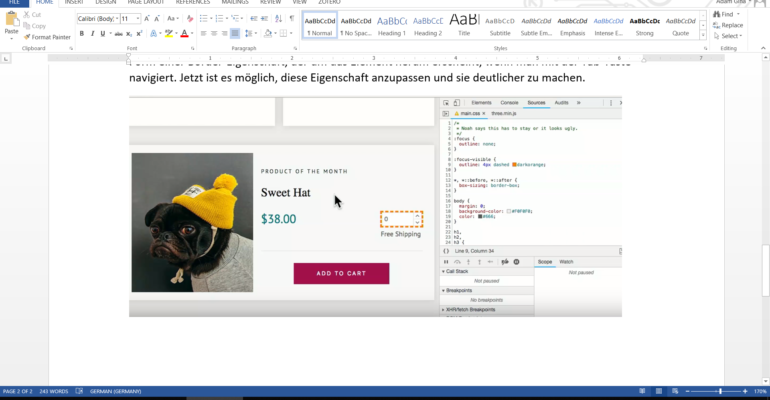
Task: Open the Clipboard pane launcher
Action: point(71,49)
